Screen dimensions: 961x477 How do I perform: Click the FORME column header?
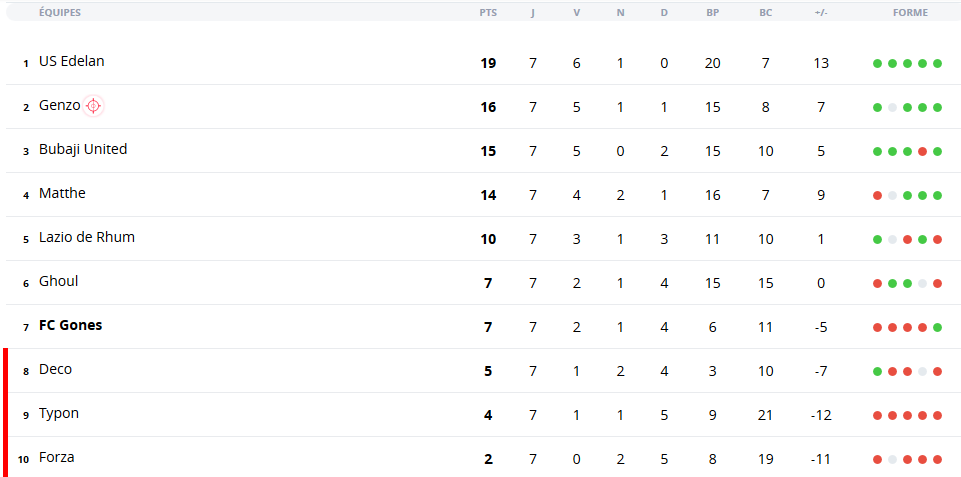[910, 12]
